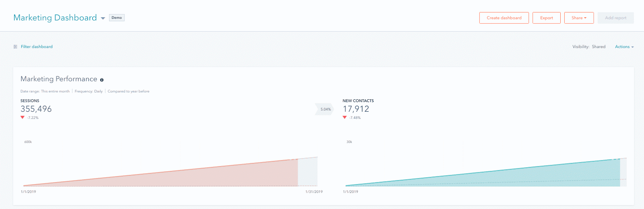
Task: Click the red down arrow under New Contacts
Action: click(x=345, y=117)
